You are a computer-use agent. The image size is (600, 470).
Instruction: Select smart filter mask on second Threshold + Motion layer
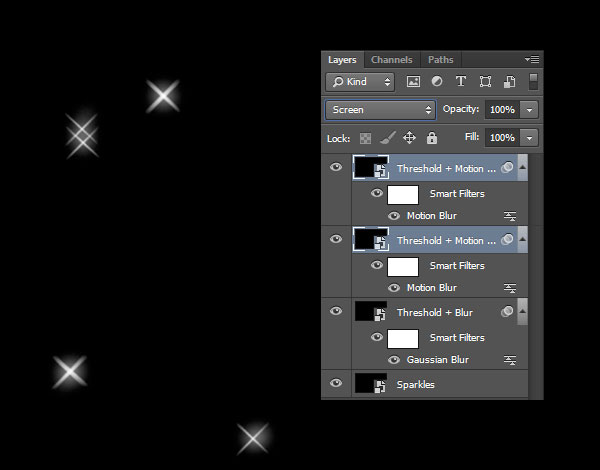tap(403, 267)
